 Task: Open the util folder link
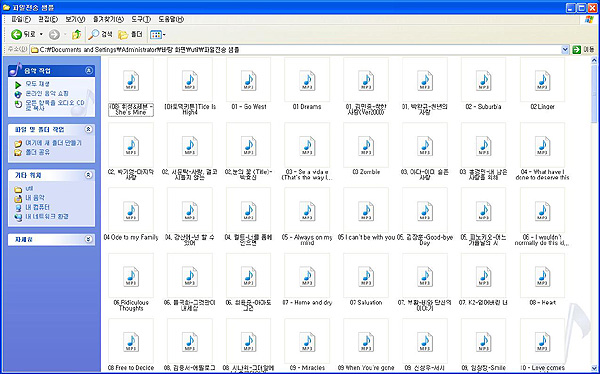click(29, 189)
